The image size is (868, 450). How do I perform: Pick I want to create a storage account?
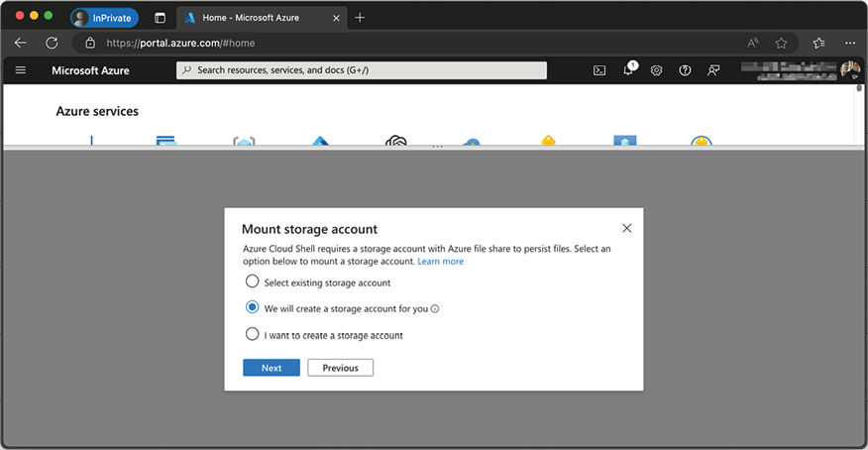(x=252, y=334)
